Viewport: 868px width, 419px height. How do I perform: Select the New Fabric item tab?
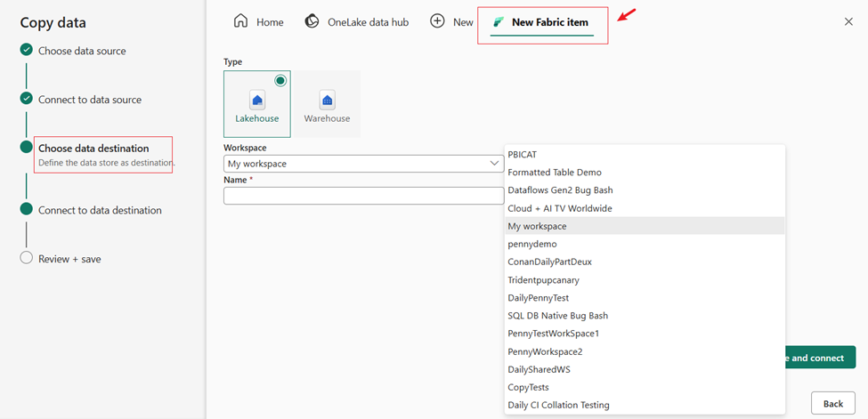coord(542,23)
